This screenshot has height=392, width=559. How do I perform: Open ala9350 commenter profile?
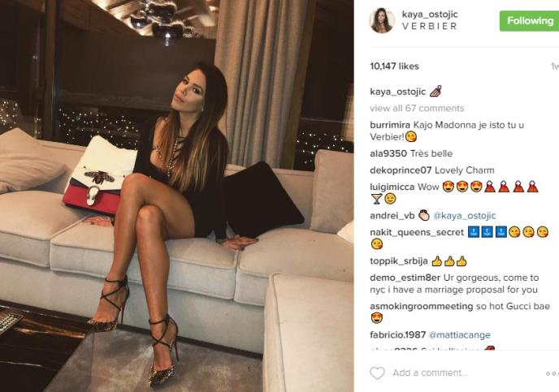[388, 153]
